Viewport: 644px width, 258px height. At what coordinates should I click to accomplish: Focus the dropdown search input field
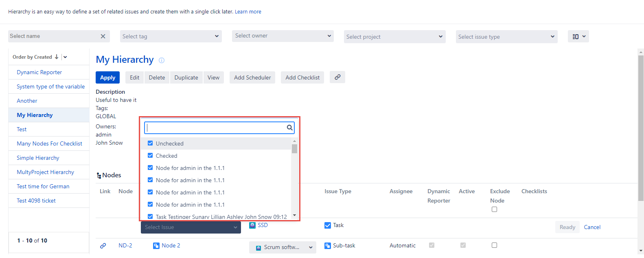coord(216,128)
